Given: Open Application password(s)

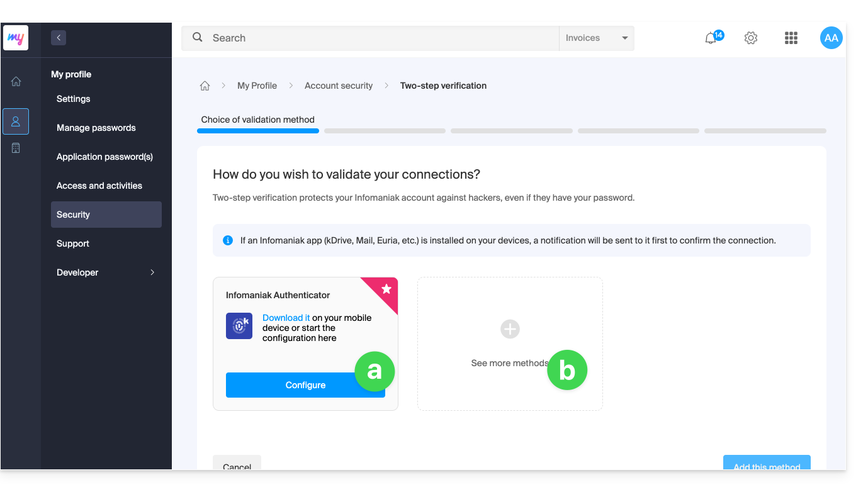Looking at the screenshot, I should tap(106, 157).
